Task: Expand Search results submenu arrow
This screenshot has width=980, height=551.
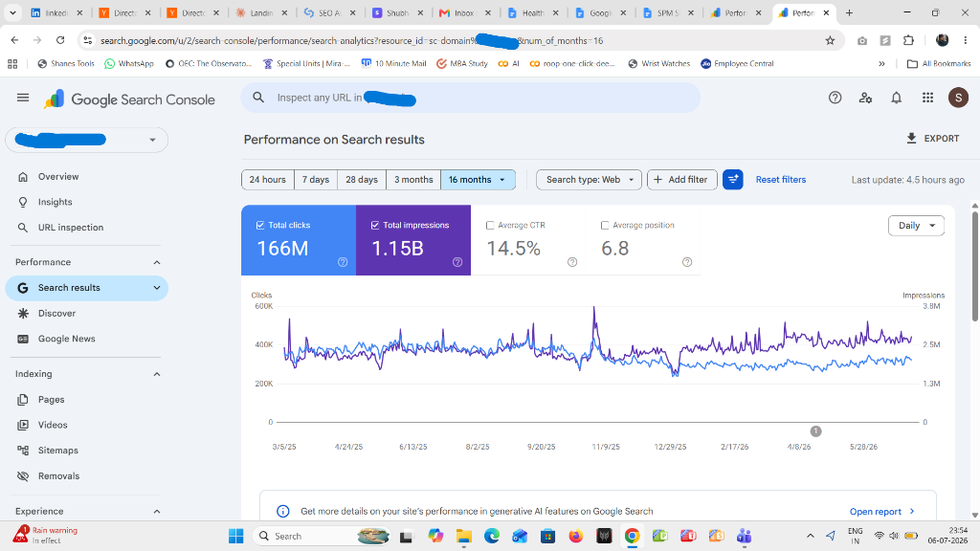Action: 157,288
